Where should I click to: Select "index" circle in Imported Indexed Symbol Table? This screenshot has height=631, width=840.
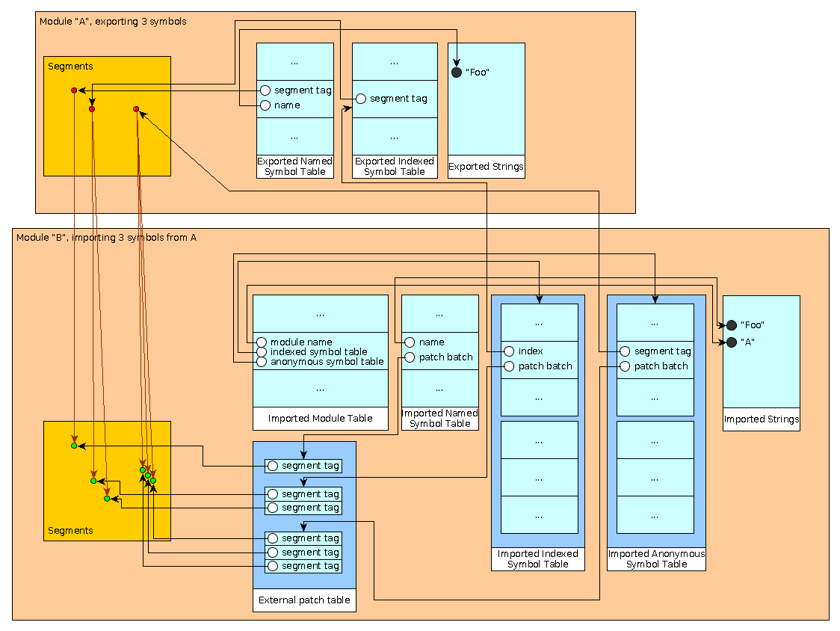(509, 351)
